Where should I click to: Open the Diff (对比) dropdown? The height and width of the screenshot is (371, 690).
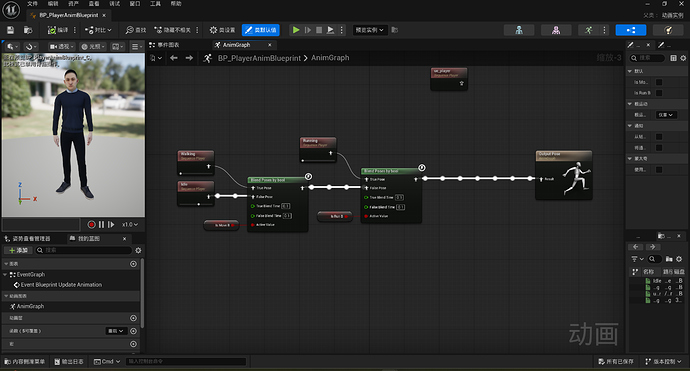(98, 30)
